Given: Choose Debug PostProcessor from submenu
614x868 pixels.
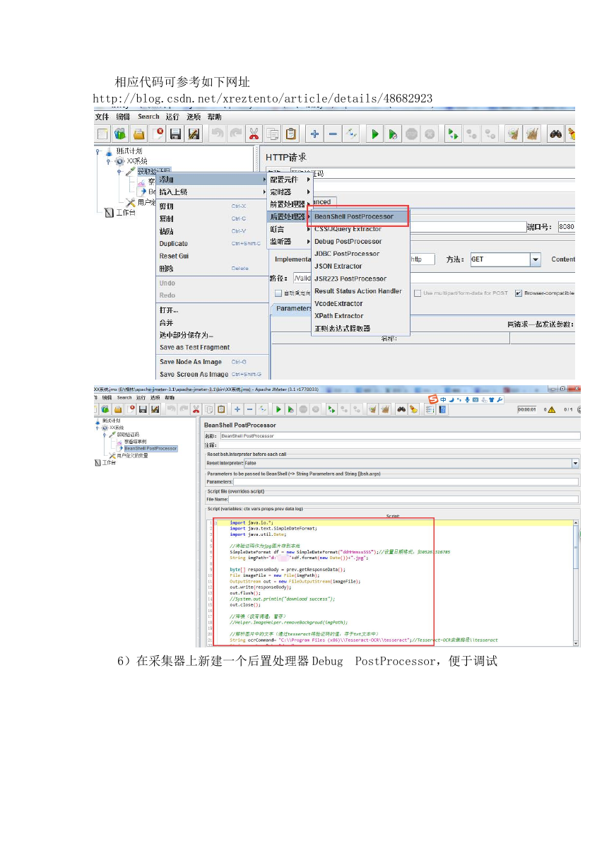Looking at the screenshot, I should point(361,241).
